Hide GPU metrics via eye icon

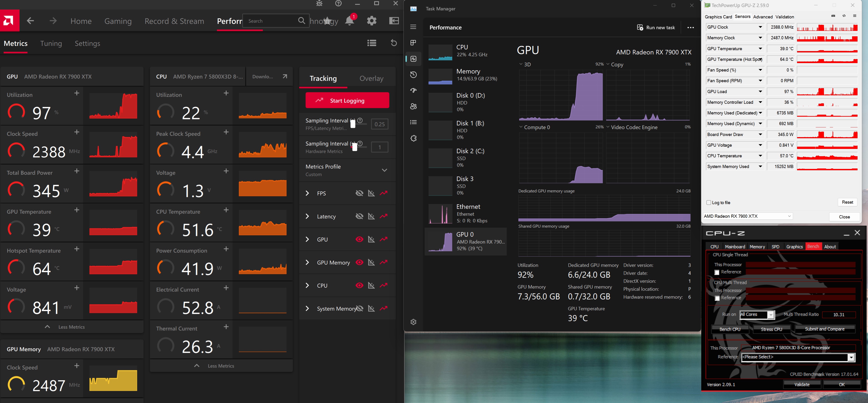360,239
